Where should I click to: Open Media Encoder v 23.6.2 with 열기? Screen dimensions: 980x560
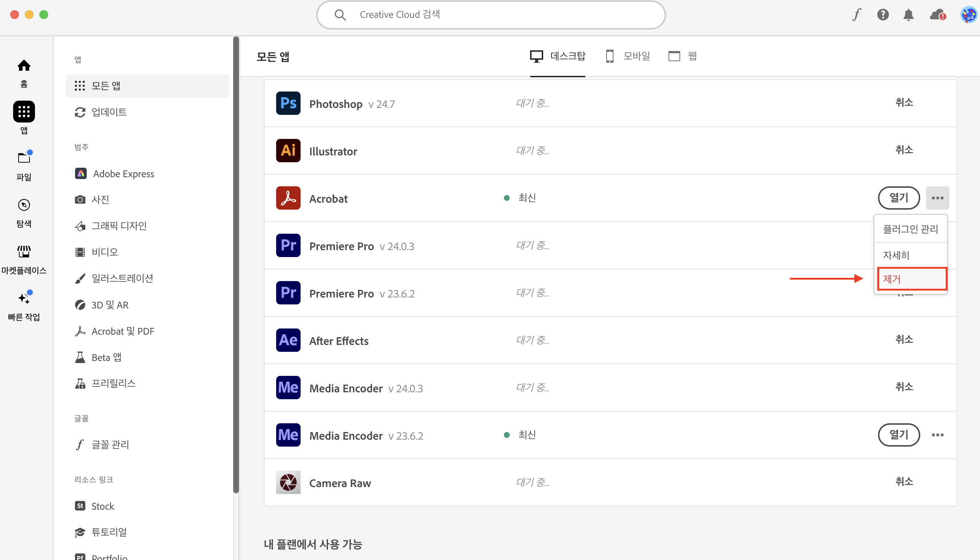point(899,435)
